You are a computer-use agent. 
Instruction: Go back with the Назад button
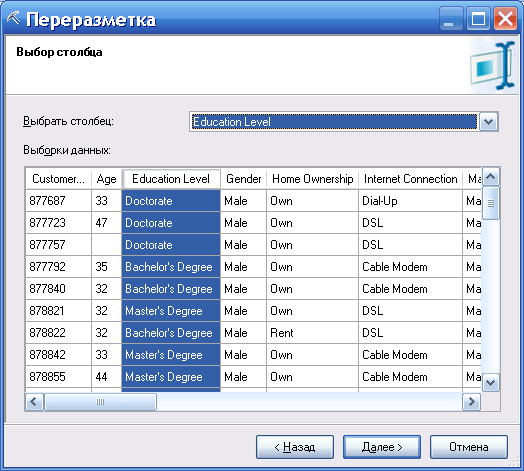click(x=295, y=447)
